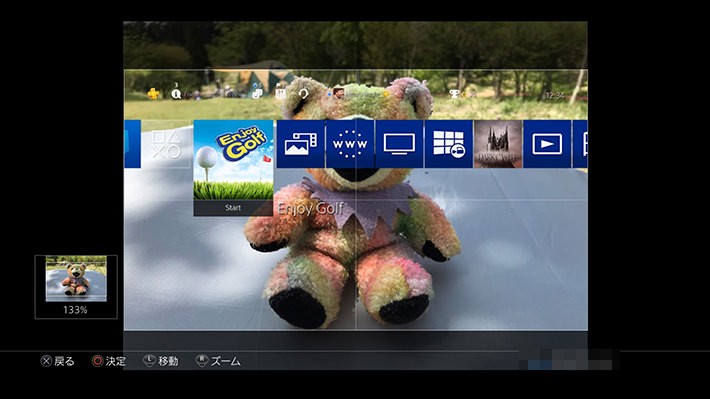Click the L stick icon for 移動

149,361
